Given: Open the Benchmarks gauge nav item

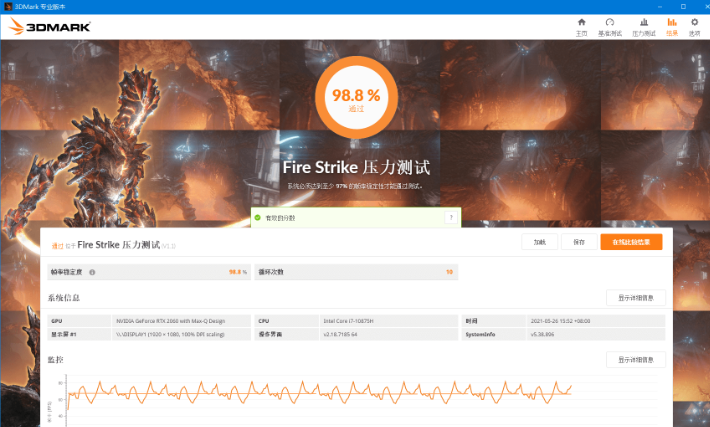Looking at the screenshot, I should pos(609,27).
